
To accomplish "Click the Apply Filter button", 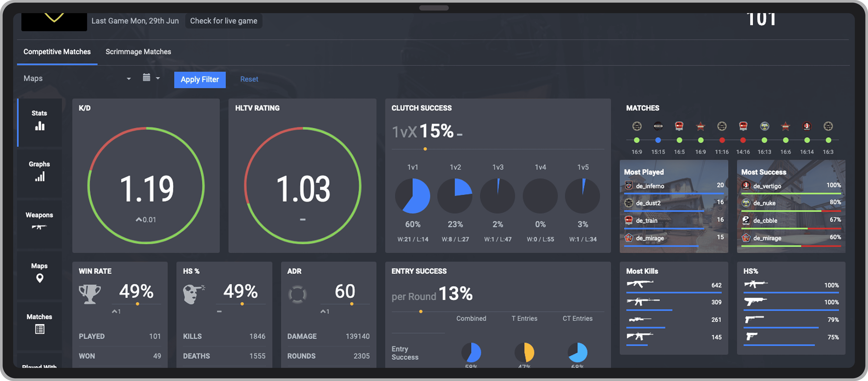I will (199, 79).
